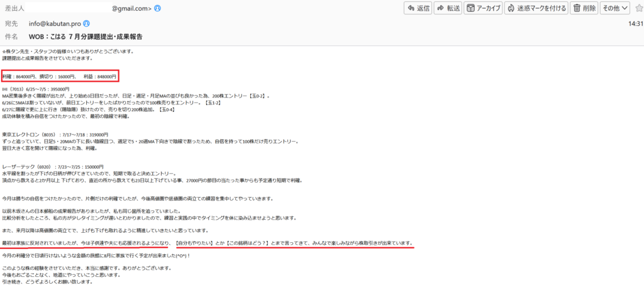Click the 差出人 label
Screen dimensions: 644x307
tap(14, 8)
